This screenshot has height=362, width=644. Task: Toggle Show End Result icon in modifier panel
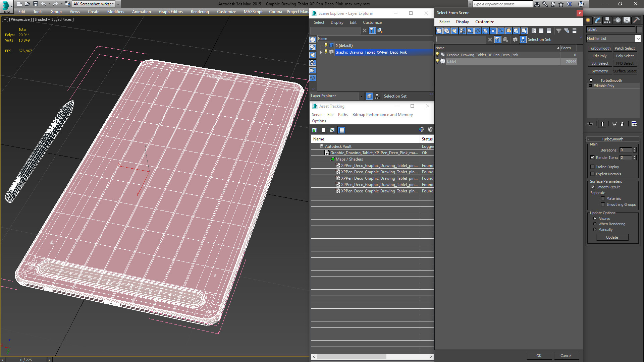pos(602,124)
